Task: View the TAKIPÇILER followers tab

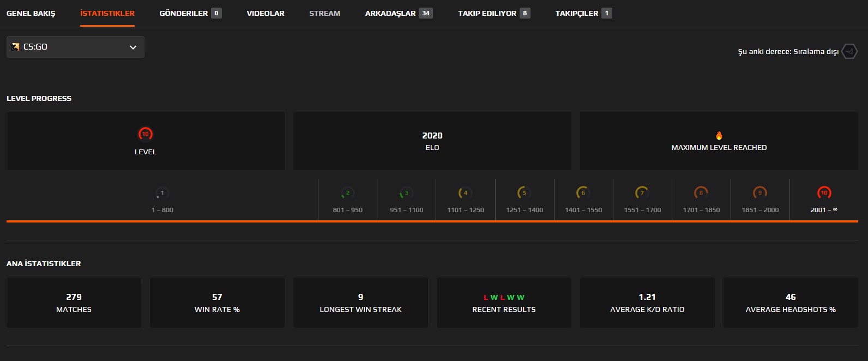Action: click(x=576, y=13)
